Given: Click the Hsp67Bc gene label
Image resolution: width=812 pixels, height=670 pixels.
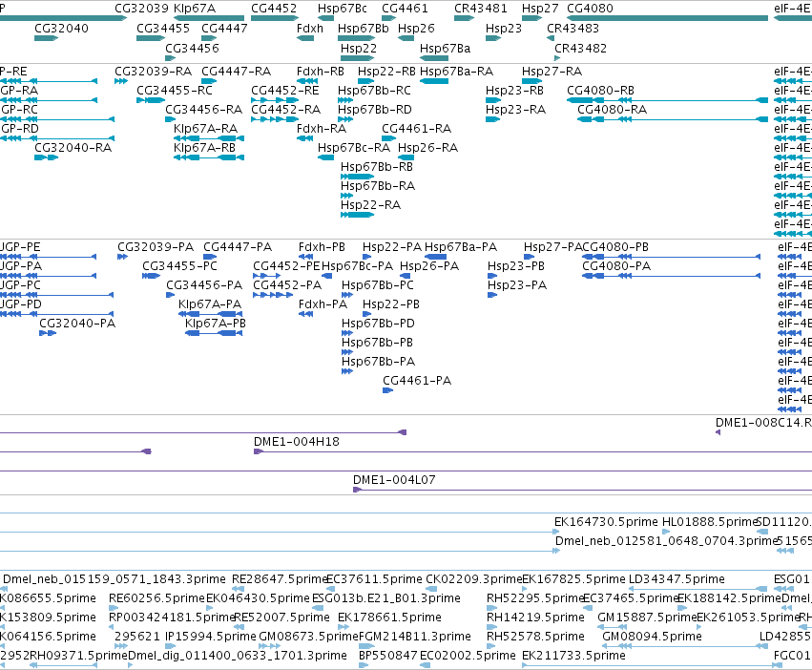Looking at the screenshot, I should pos(343,9).
